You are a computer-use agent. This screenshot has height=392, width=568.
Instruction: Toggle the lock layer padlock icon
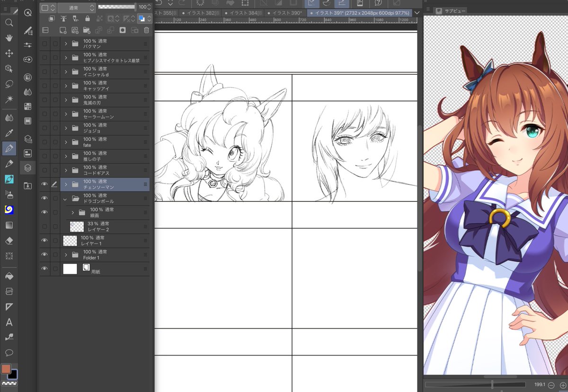(87, 19)
